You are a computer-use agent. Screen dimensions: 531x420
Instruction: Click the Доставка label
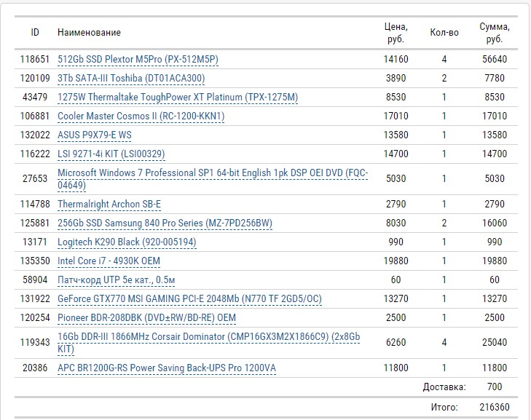coord(444,387)
